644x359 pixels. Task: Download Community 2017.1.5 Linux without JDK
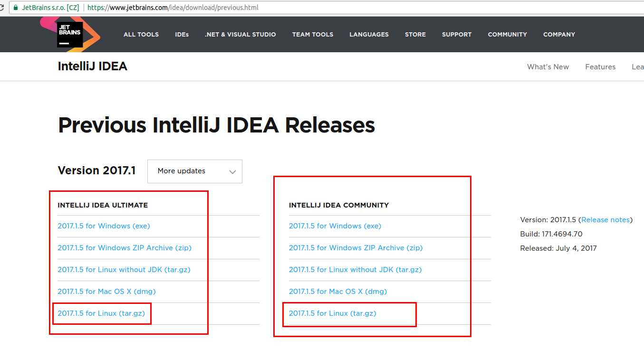pyautogui.click(x=356, y=270)
